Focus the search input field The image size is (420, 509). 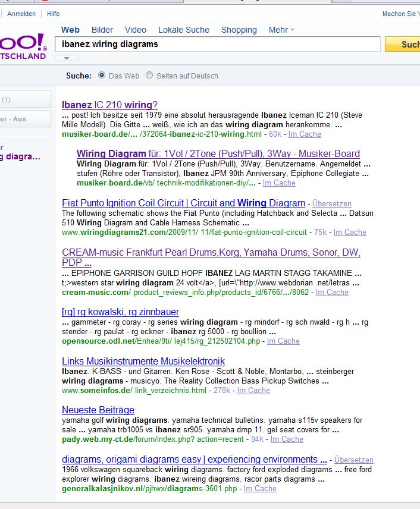click(x=218, y=44)
